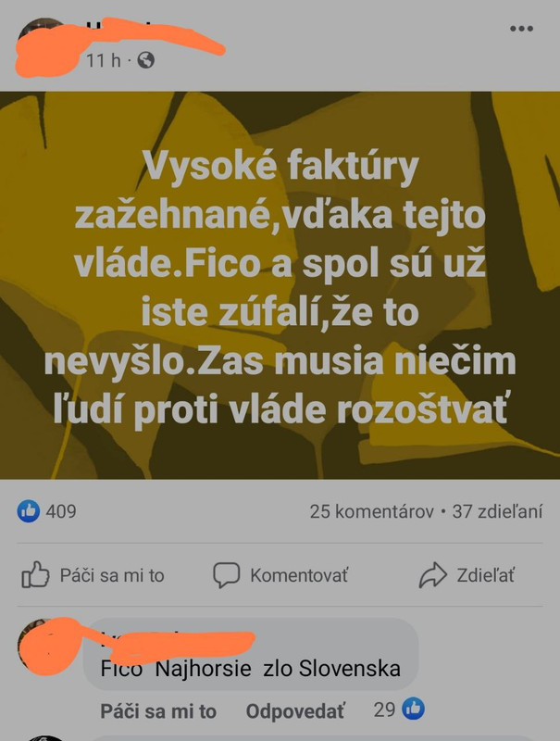Click the '11 h' post timestamp
Viewport: 560px width, 741px height.
104,60
